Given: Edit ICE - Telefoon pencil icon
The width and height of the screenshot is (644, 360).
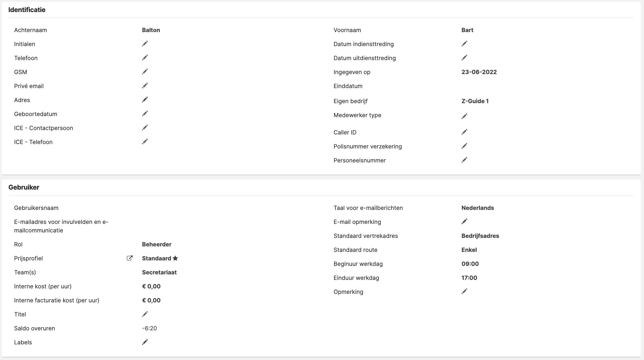Looking at the screenshot, I should coord(145,142).
